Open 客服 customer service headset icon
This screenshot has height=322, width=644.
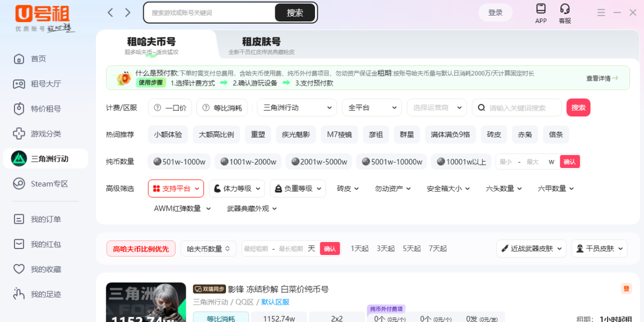pyautogui.click(x=565, y=13)
